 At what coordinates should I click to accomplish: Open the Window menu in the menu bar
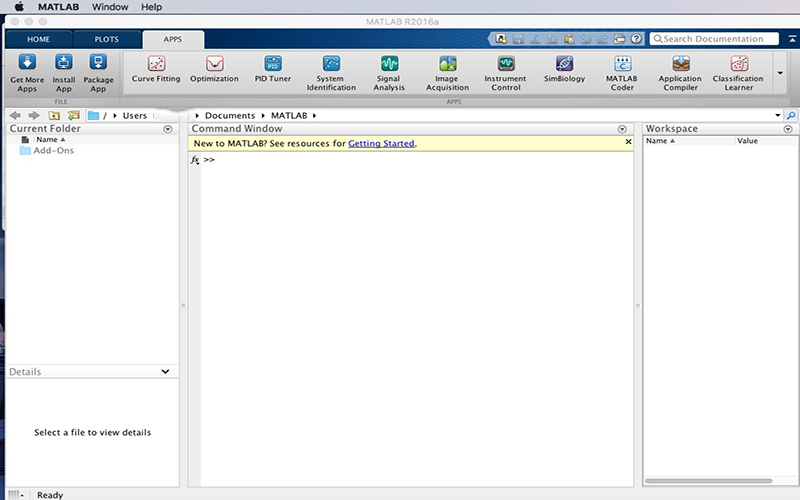(110, 7)
